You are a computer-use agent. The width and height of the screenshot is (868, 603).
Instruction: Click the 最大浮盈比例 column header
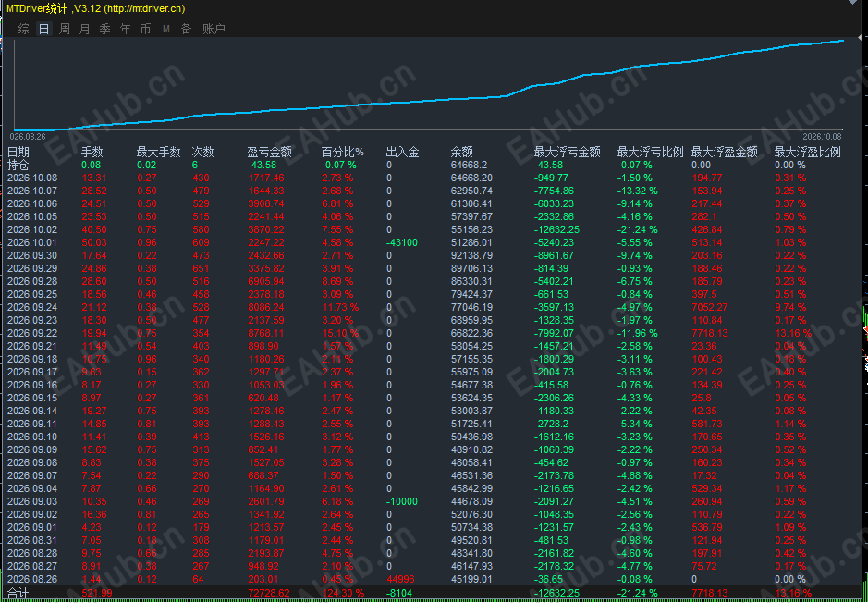[x=808, y=153]
